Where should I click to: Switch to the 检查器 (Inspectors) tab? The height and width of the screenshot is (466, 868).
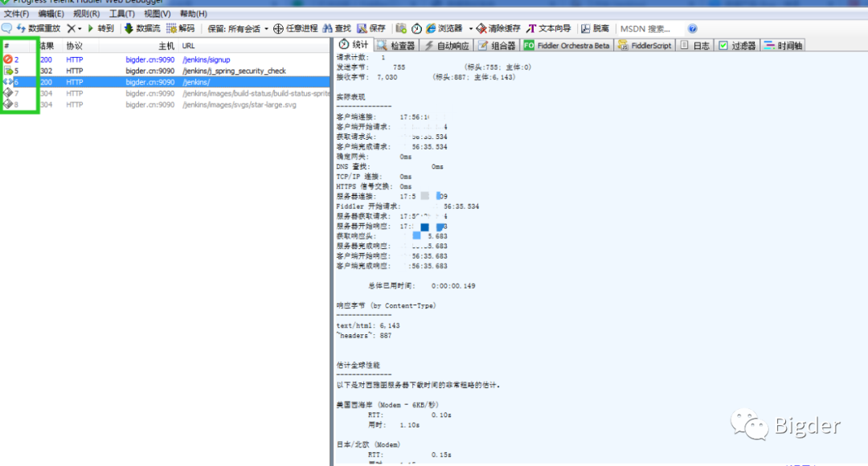[396, 45]
